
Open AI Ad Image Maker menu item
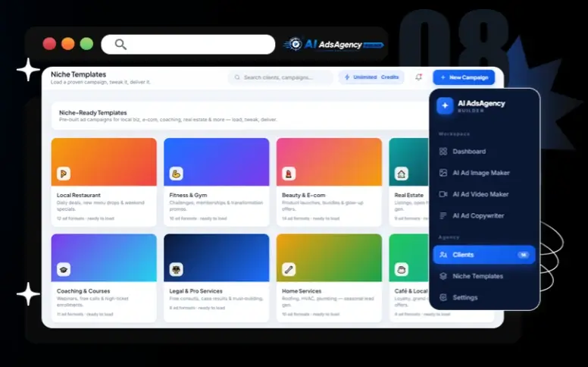coord(483,173)
